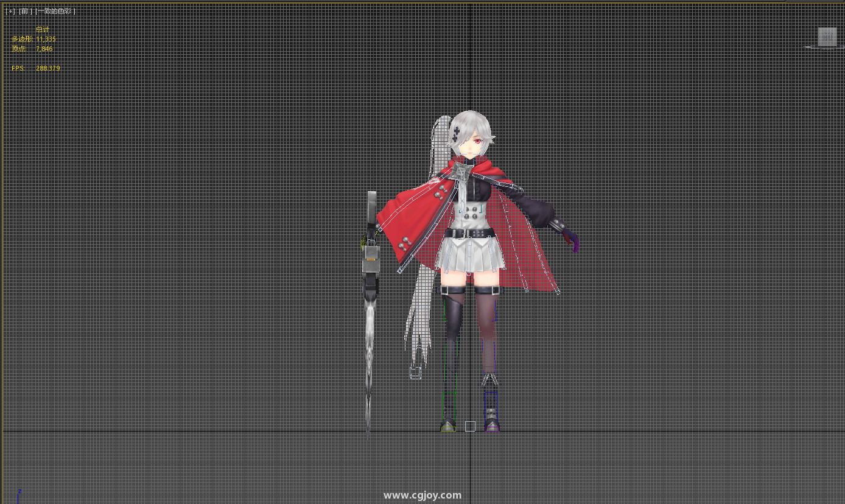Select the small helper box at the ponytail tip
Image resolution: width=845 pixels, height=504 pixels.
click(x=416, y=373)
